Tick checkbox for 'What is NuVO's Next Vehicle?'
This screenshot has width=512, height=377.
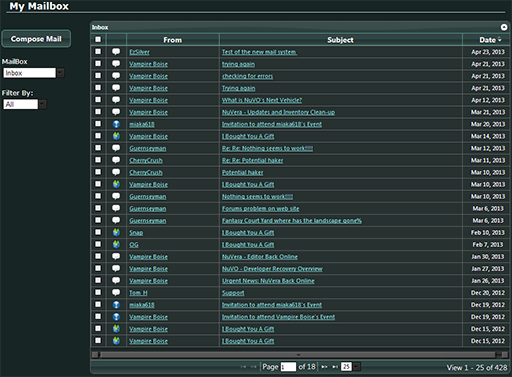(98, 99)
